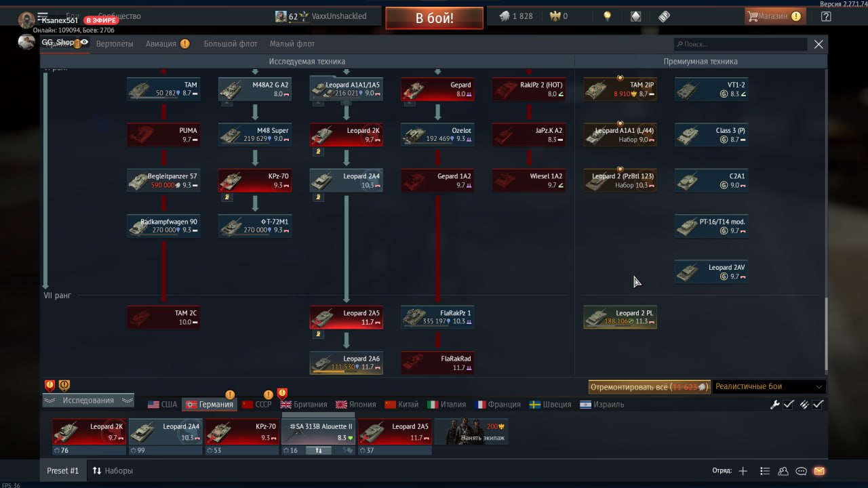Click the alert badge above СССР flag
This screenshot has width=868, height=488.
268,394
